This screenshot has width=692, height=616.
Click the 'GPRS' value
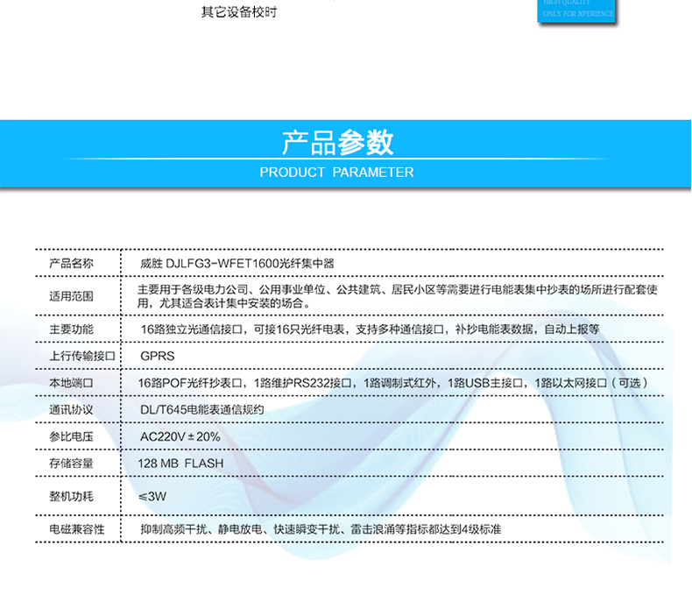[157, 356]
